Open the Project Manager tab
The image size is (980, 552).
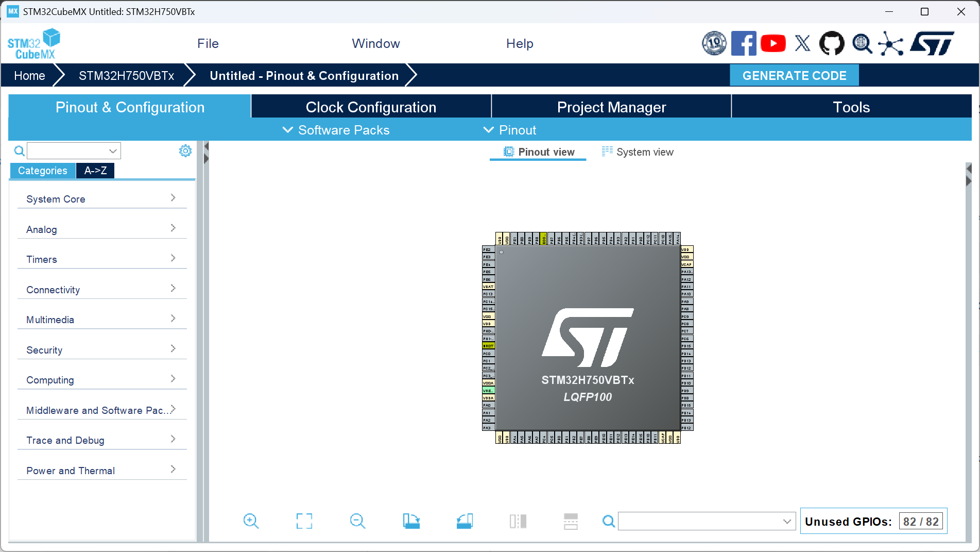point(611,107)
